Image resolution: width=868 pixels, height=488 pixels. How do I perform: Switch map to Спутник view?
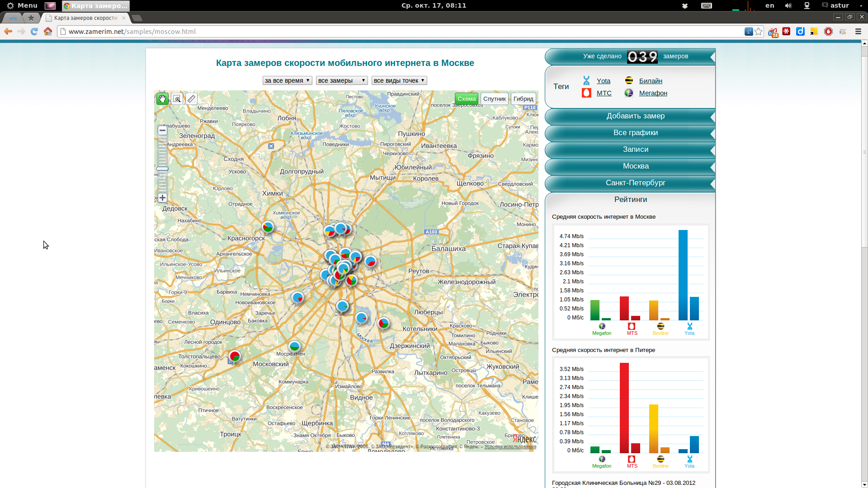pyautogui.click(x=494, y=99)
